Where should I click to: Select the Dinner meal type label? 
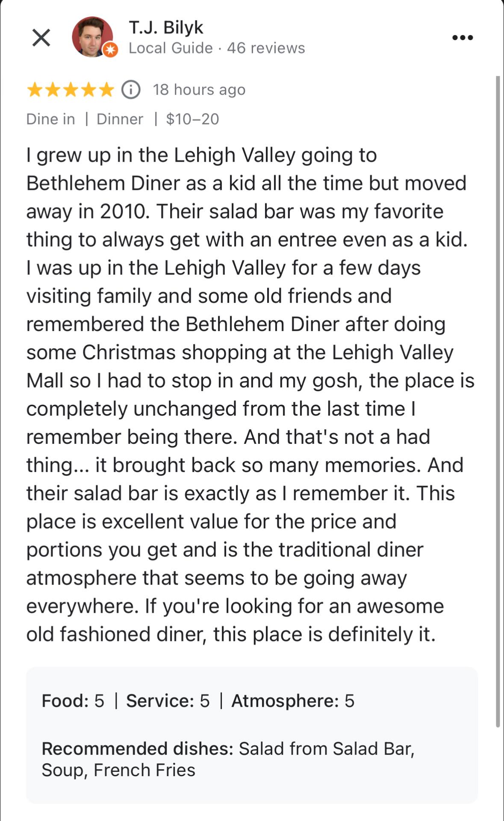[120, 119]
